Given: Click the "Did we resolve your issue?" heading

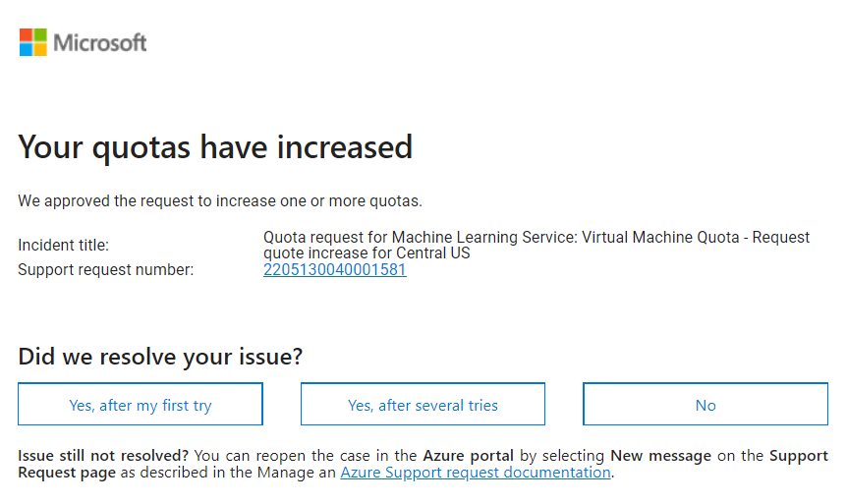Looking at the screenshot, I should [160, 357].
